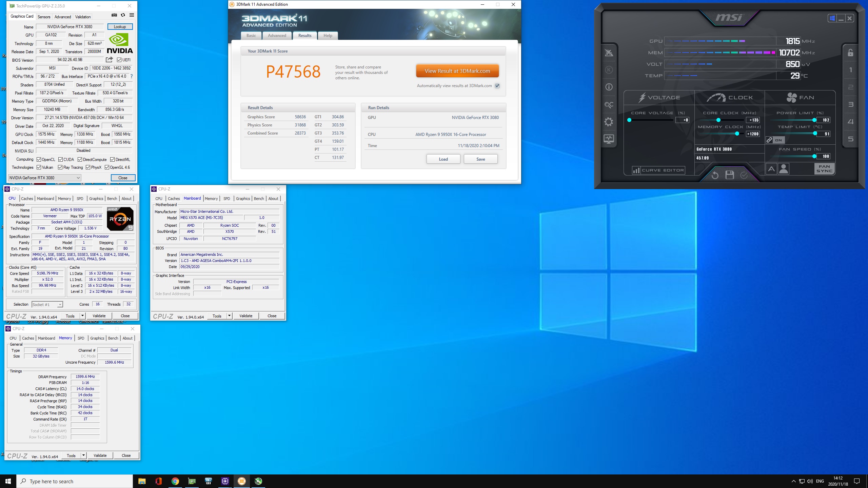This screenshot has width=868, height=488.
Task: Toggle the DirectML checkbox
Action: 112,160
